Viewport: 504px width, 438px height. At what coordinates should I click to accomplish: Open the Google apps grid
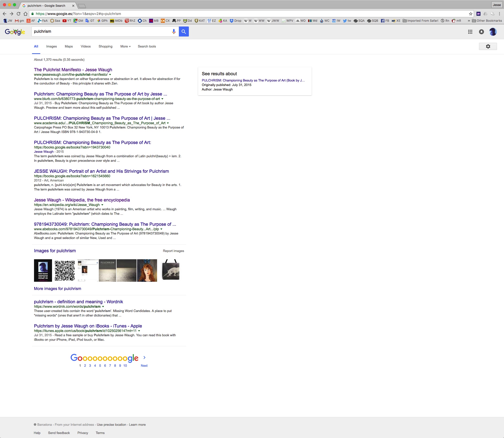pyautogui.click(x=470, y=32)
